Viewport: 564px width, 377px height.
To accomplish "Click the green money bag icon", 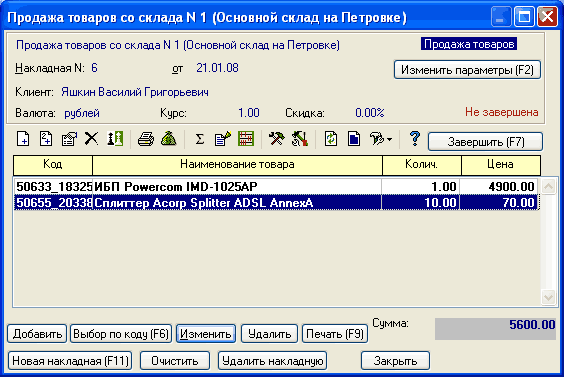I will pos(168,138).
